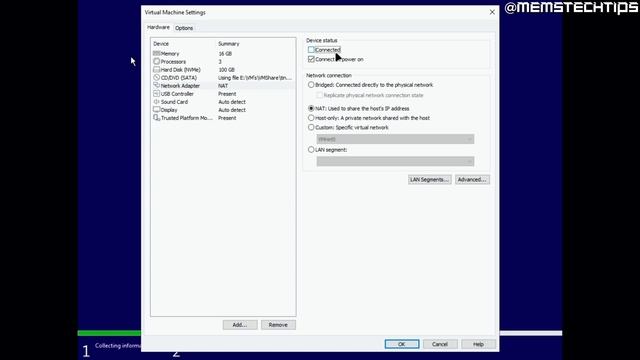Screen dimensions: 640x360
Task: Close the Virtual Machine Settings dialog
Action: tap(492, 12)
